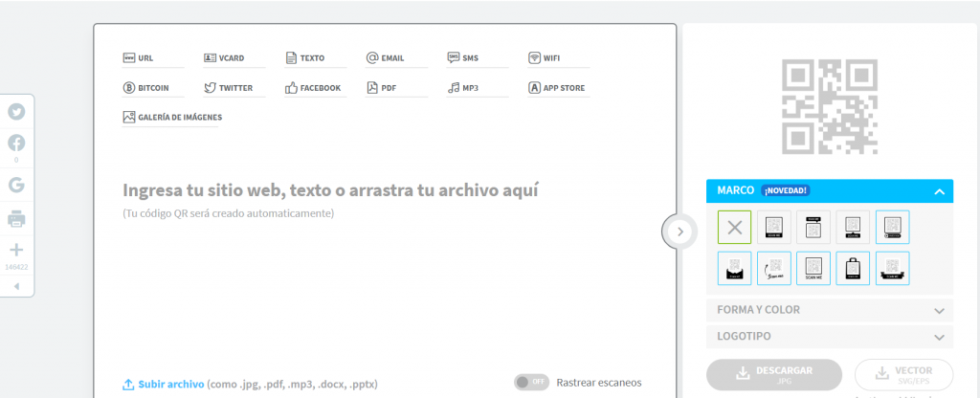
Task: Share via the Facebook sidebar icon
Action: coord(16,144)
